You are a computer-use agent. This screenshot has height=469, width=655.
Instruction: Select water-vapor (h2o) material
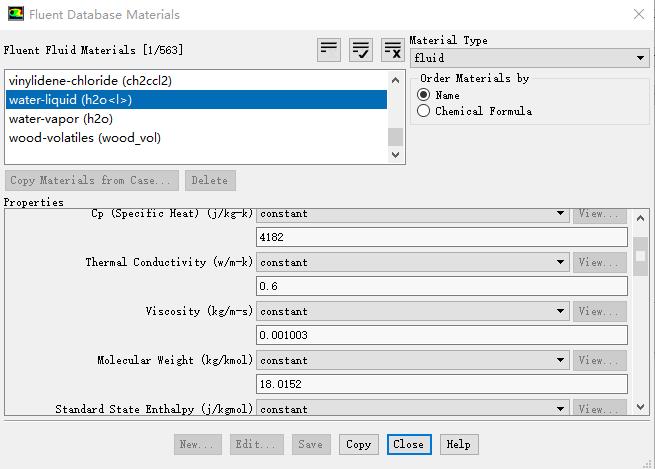click(196, 119)
